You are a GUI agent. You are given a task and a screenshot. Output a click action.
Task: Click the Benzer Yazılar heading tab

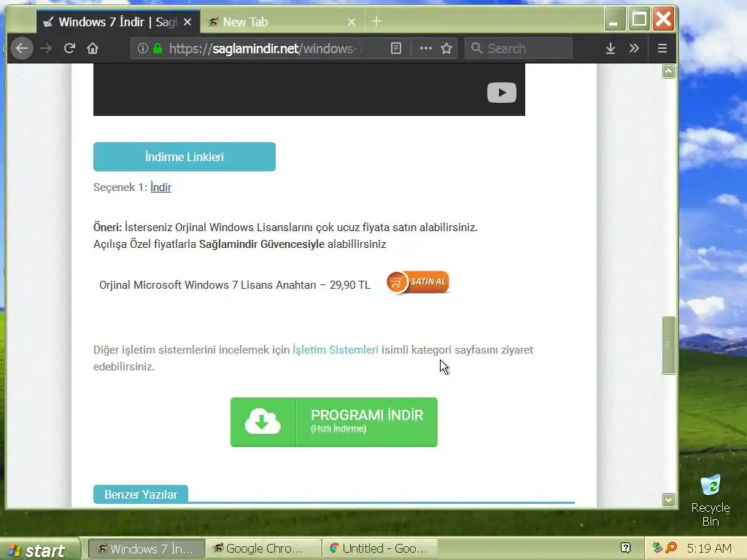(x=141, y=494)
